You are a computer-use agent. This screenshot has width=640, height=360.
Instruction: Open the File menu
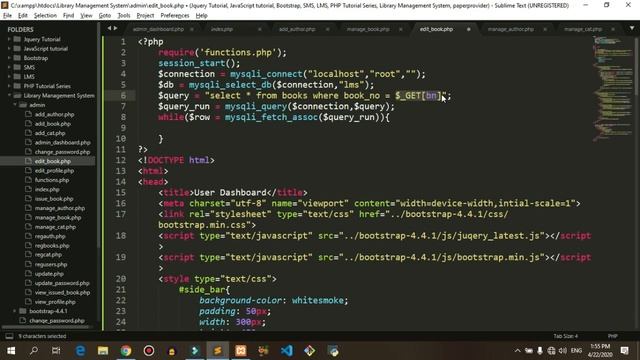tap(7, 16)
